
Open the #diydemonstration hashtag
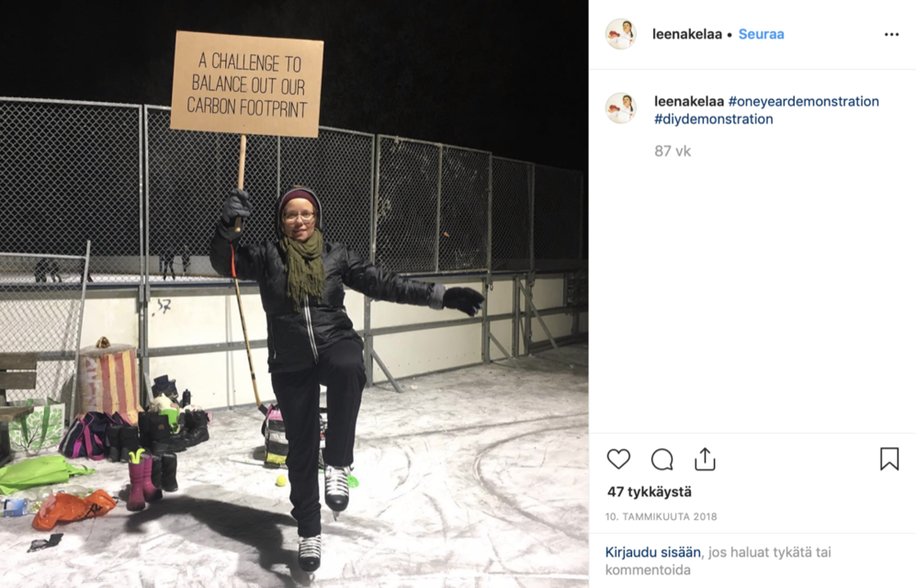point(713,119)
